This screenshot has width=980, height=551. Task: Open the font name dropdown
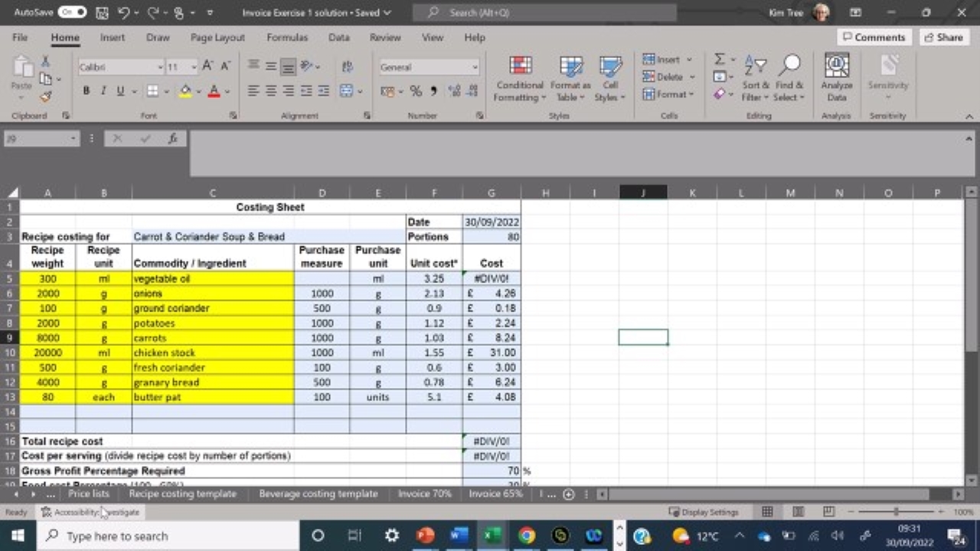click(x=160, y=67)
